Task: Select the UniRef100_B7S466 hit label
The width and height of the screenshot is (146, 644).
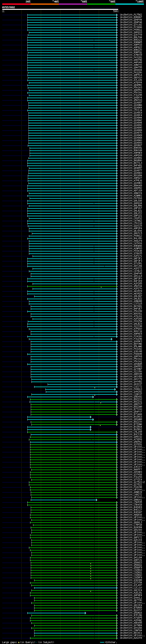Action: (131, 414)
